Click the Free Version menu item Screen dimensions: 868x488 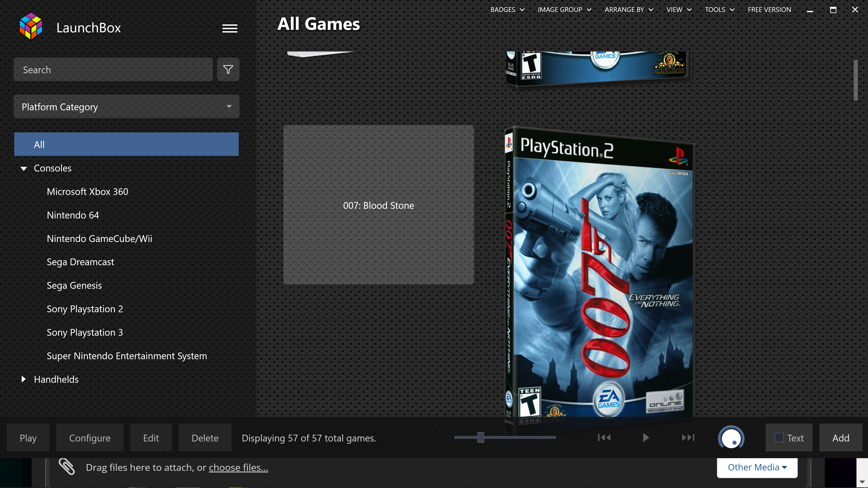[769, 9]
